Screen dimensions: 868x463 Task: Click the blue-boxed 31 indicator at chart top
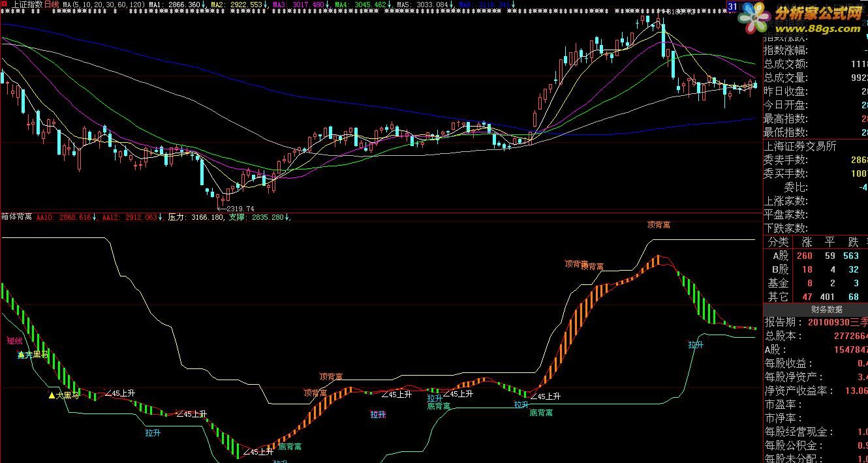pos(732,6)
